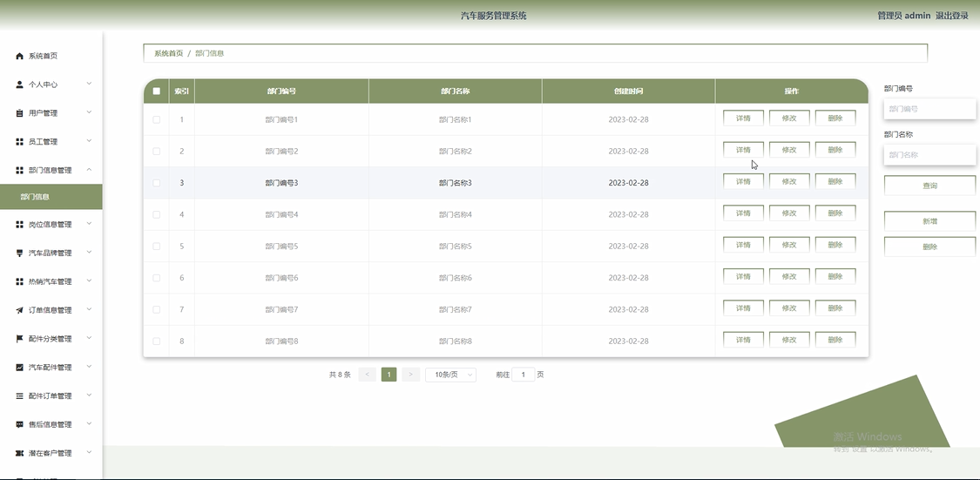Click the 系统首页 breadcrumb link
980x480 pixels.
(169, 53)
